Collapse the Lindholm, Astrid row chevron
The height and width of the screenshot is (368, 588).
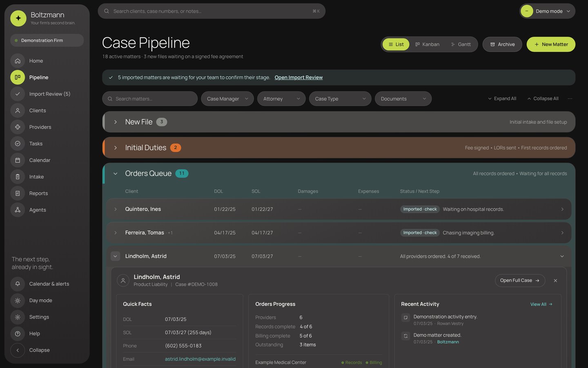(x=115, y=256)
